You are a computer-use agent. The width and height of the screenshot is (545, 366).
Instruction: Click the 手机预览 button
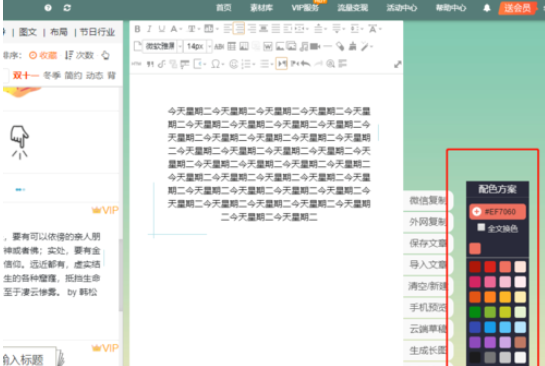pyautogui.click(x=428, y=307)
